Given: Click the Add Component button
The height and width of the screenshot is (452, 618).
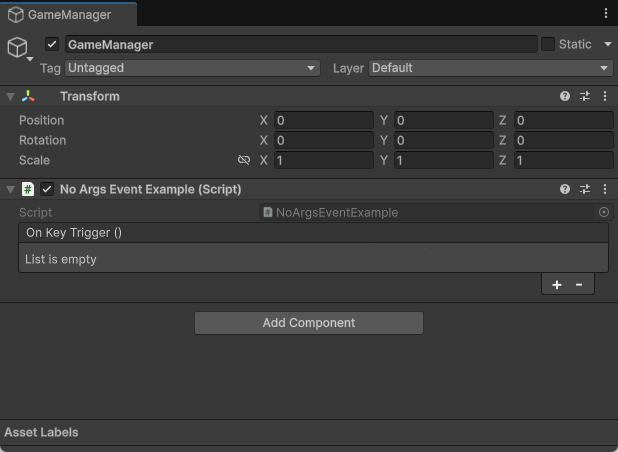Looking at the screenshot, I should pos(308,323).
